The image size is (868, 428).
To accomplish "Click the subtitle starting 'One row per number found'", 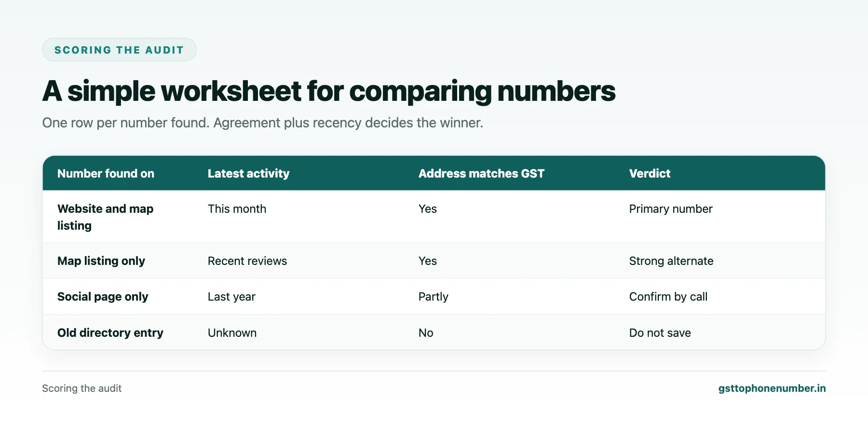I will click(x=263, y=123).
